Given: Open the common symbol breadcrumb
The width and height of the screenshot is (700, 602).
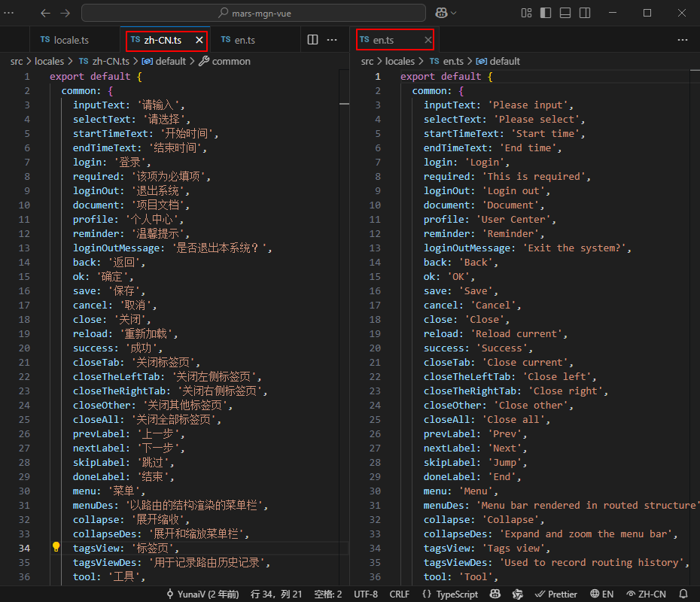Looking at the screenshot, I should [x=224, y=61].
